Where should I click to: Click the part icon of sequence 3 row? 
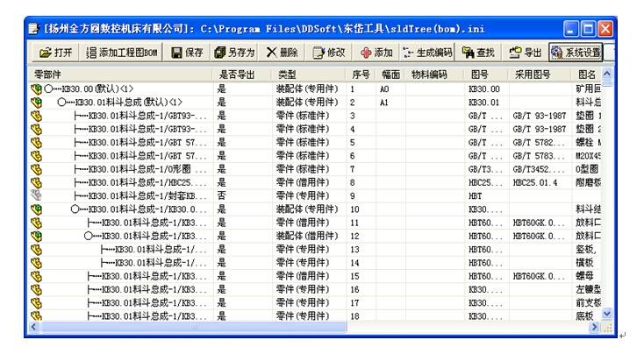click(36, 116)
